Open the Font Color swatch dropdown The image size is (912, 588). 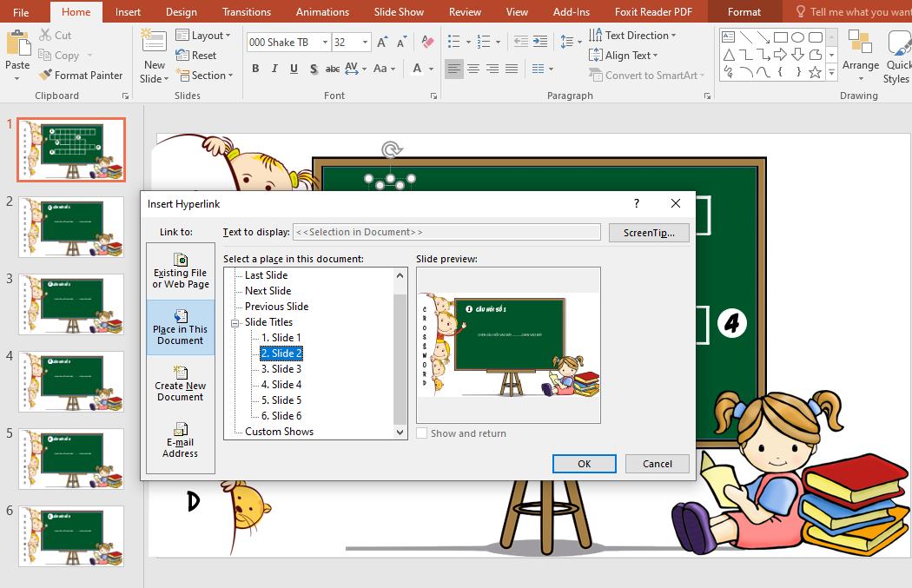point(430,69)
